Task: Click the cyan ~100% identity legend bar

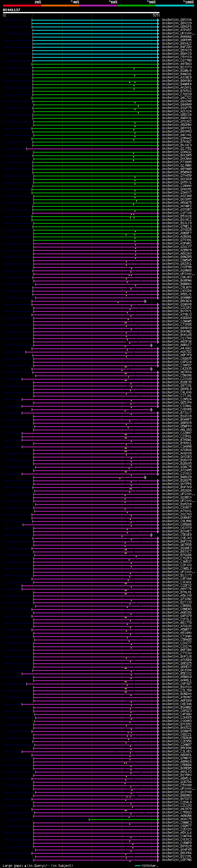Action: 175,6
